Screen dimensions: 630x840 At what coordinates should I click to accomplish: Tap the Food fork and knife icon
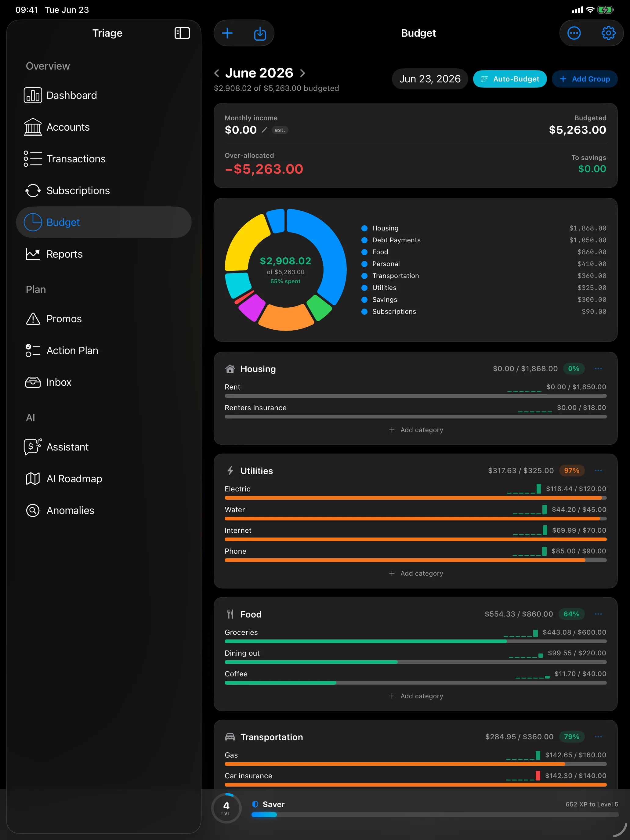pyautogui.click(x=230, y=614)
